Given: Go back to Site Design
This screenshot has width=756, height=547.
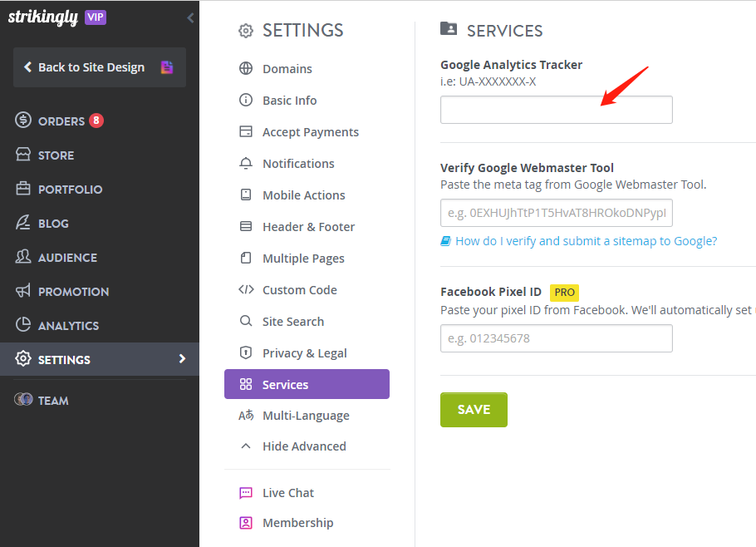Looking at the screenshot, I should [x=100, y=67].
